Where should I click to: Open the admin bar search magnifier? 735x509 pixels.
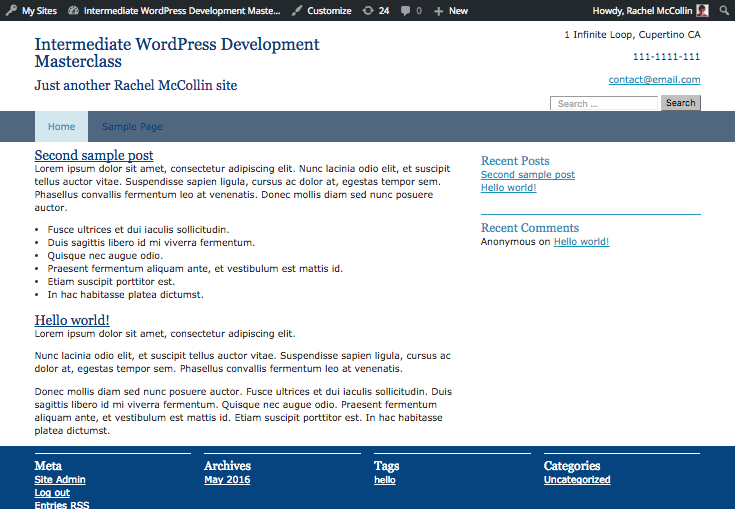pyautogui.click(x=724, y=10)
